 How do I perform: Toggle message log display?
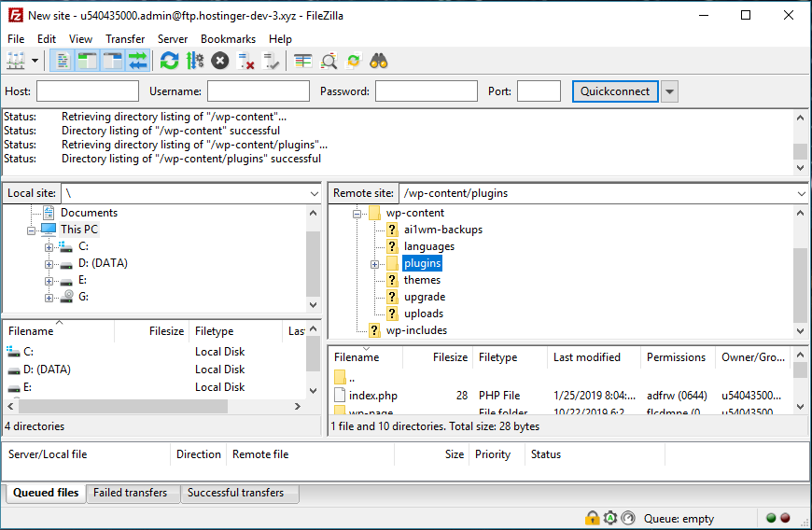(x=63, y=62)
